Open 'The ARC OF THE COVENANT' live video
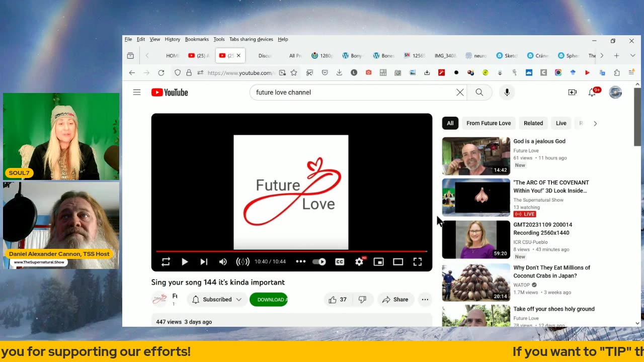The width and height of the screenshot is (644, 362). pos(476,198)
